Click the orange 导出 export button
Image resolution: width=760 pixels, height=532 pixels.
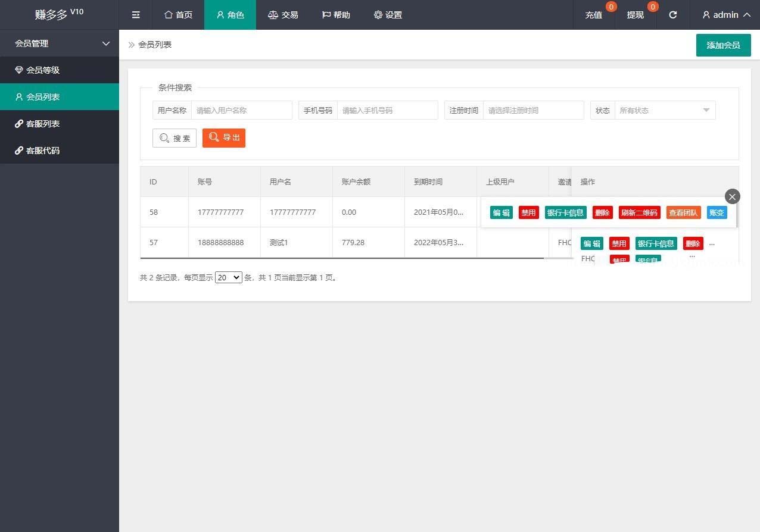(x=224, y=138)
